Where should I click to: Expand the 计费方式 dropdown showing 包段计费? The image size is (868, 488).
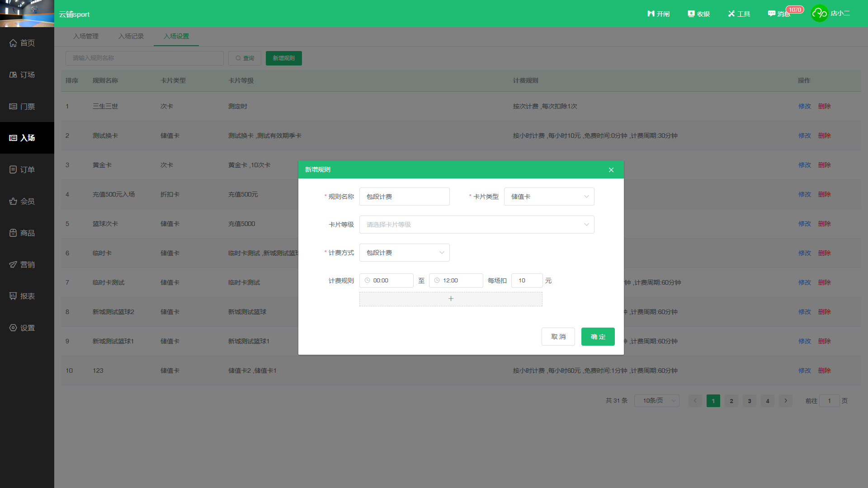pyautogui.click(x=404, y=253)
